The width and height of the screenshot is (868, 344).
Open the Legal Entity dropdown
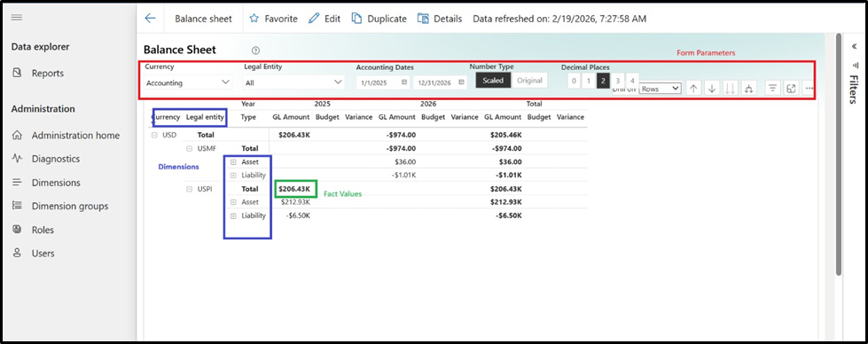point(293,82)
